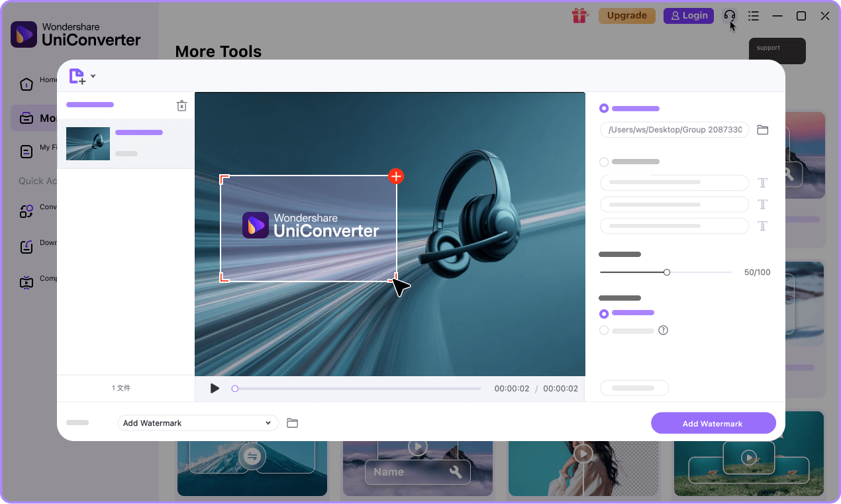The image size is (841, 504).
Task: Click the UniConverter watermark logo in preview
Action: tap(310, 225)
